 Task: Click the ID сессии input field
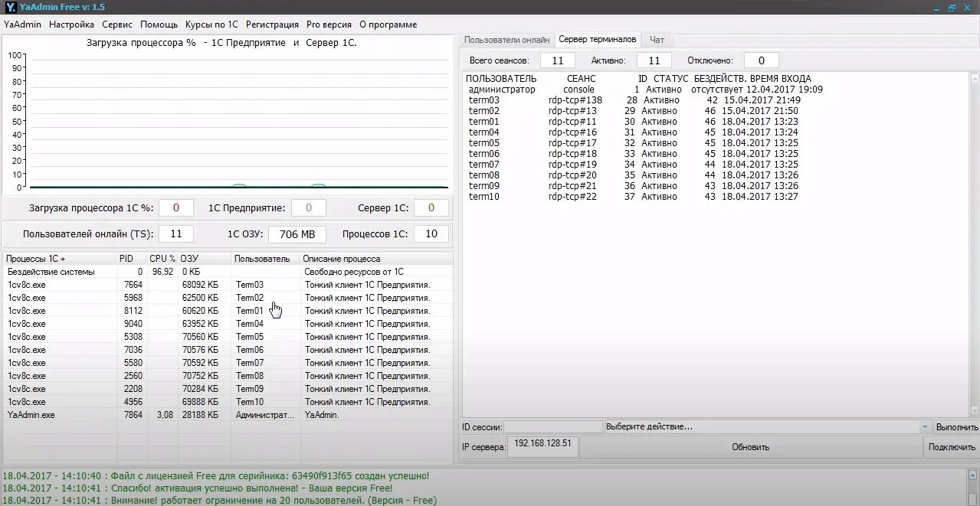coord(552,427)
